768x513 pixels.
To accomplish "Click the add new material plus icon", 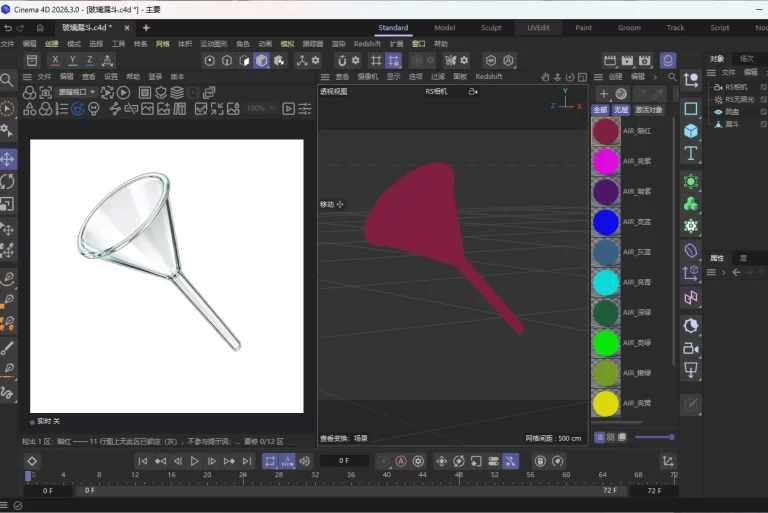I will click(x=603, y=94).
